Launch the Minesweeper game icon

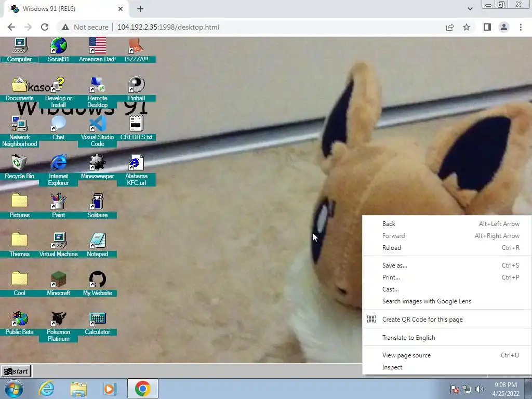click(97, 163)
